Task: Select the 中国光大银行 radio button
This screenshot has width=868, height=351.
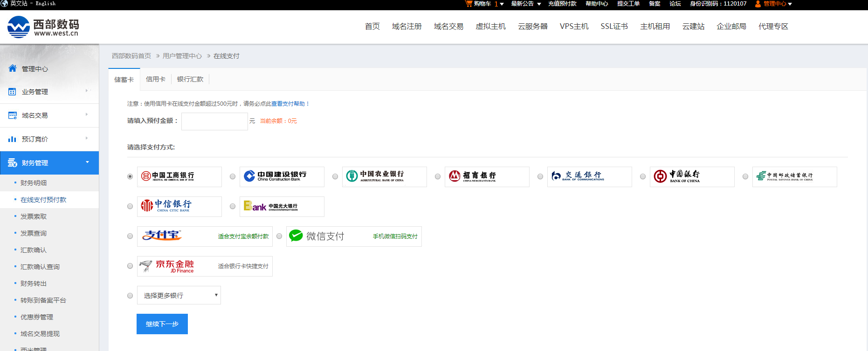Action: point(233,206)
